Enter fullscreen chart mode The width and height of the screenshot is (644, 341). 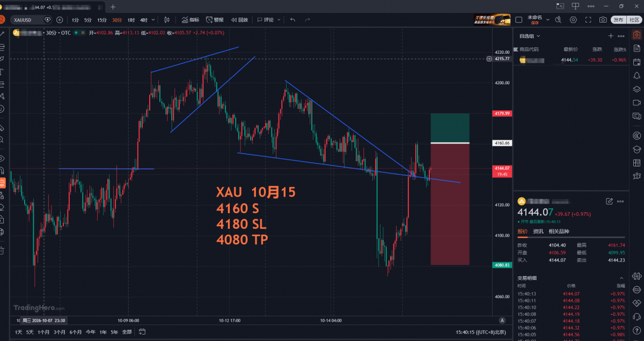pyautogui.click(x=588, y=20)
